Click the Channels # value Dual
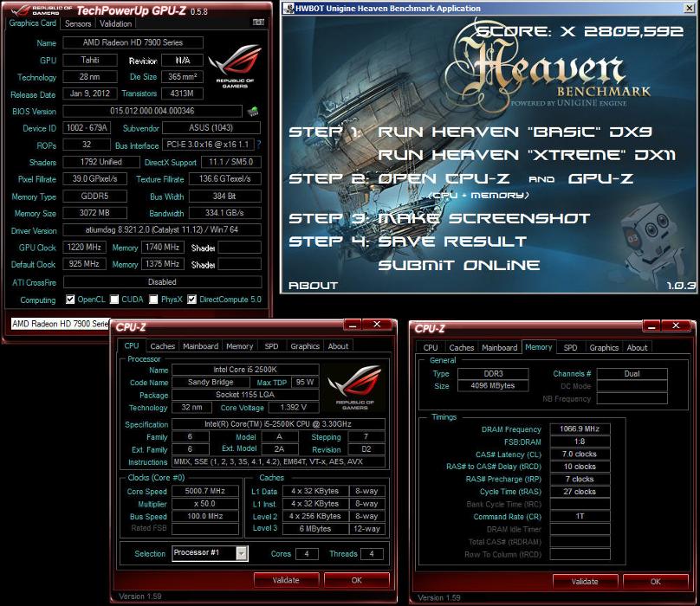The width and height of the screenshot is (700, 606). [x=632, y=373]
